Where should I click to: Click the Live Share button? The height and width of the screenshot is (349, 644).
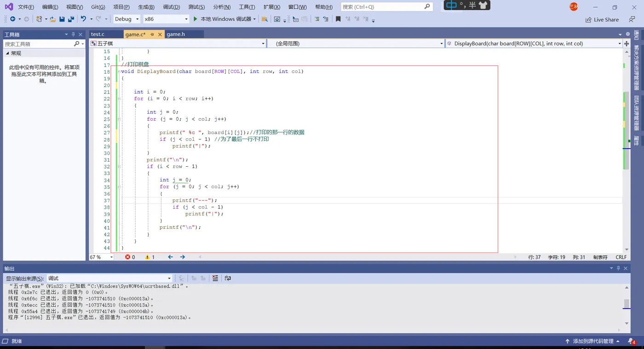tap(602, 19)
